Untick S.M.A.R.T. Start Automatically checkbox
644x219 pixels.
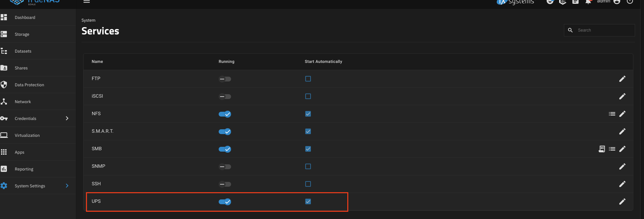click(x=308, y=131)
